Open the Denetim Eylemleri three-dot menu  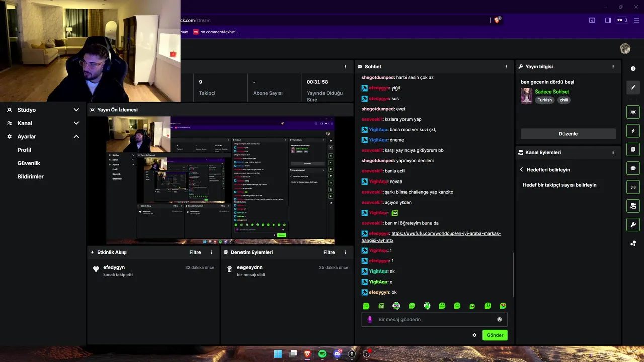[x=345, y=252]
